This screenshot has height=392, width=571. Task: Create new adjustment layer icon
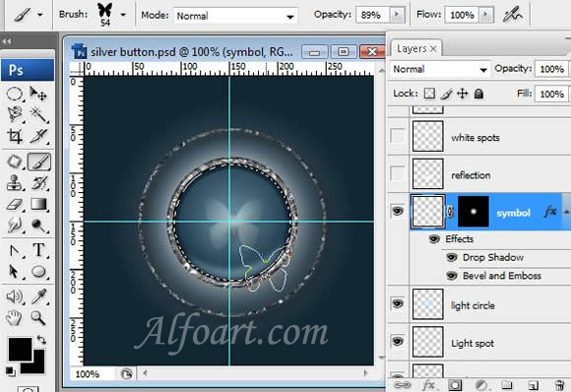pyautogui.click(x=481, y=385)
